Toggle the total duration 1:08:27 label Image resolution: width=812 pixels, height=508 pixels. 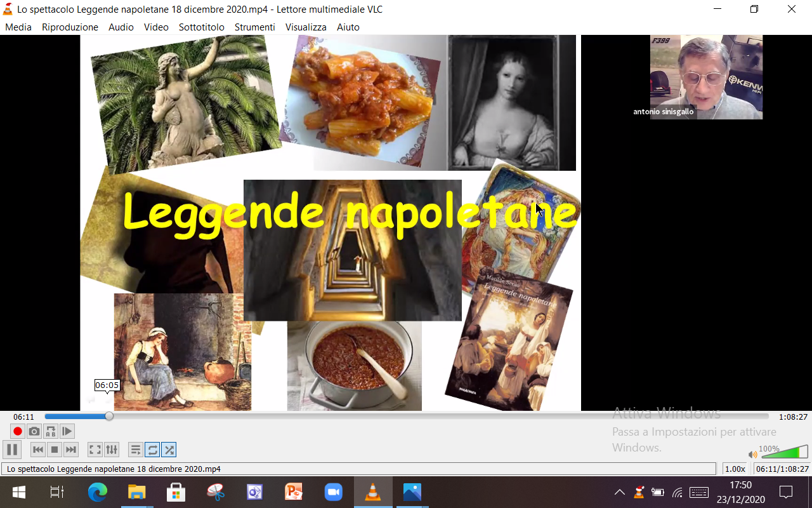point(793,417)
